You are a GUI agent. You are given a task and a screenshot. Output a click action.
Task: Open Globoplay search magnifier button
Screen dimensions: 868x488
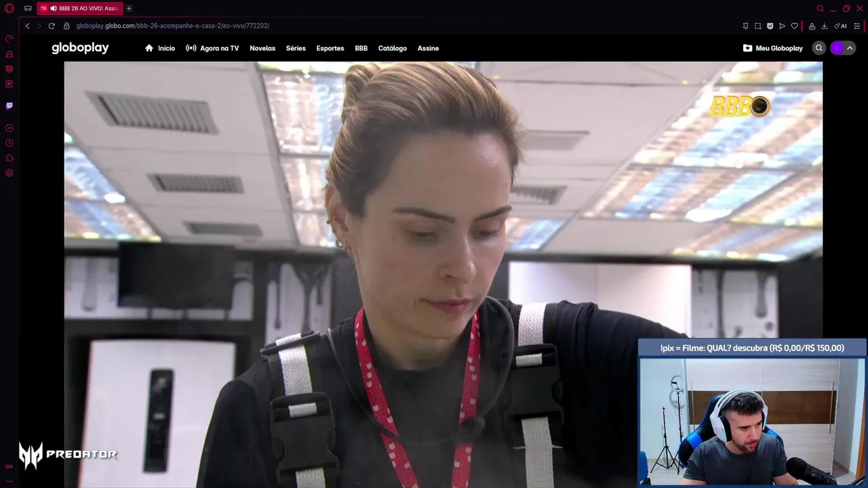tap(819, 48)
